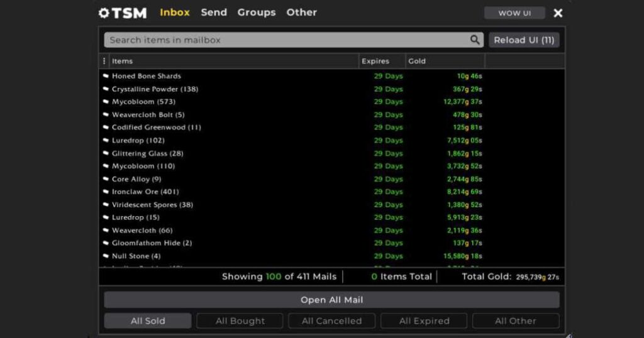Click mail icon beside Honed Bone Shards

click(106, 76)
